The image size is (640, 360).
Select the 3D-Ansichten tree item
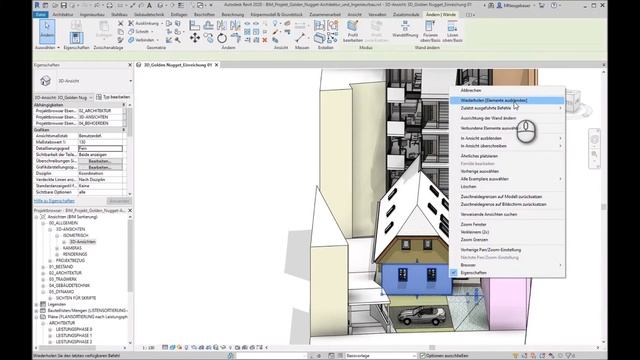[82, 242]
